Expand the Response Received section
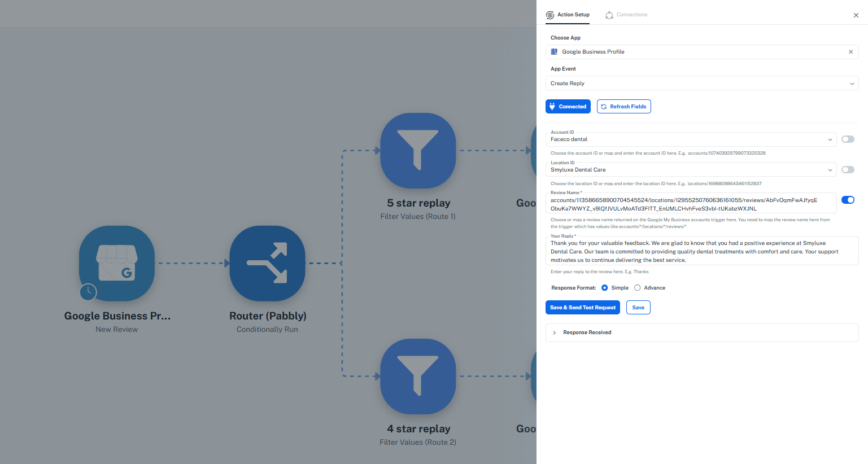This screenshot has height=464, width=868. tap(702, 332)
